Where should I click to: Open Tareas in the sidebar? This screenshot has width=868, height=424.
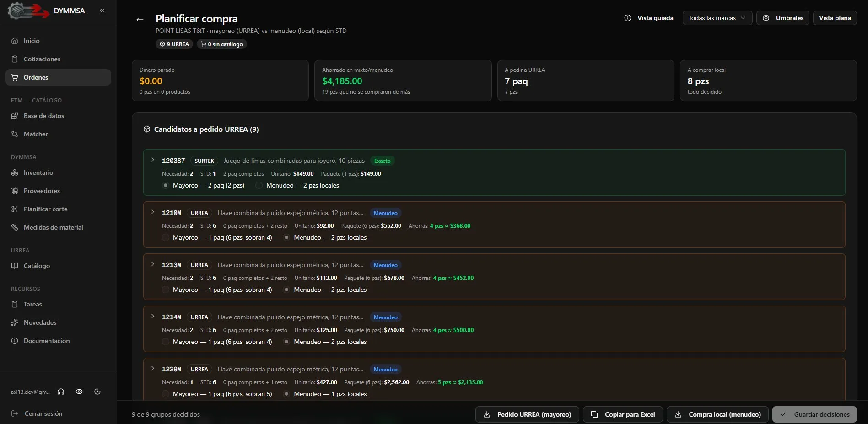58,304
